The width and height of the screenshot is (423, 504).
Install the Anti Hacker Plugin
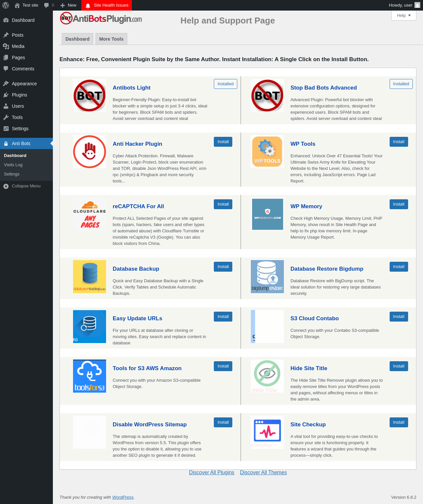223,142
